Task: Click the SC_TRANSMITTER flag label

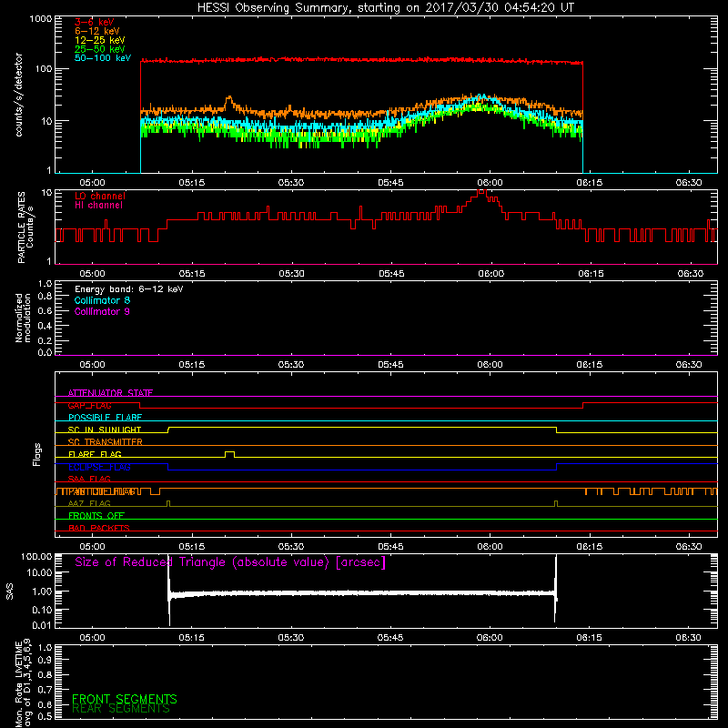Action: [x=105, y=442]
